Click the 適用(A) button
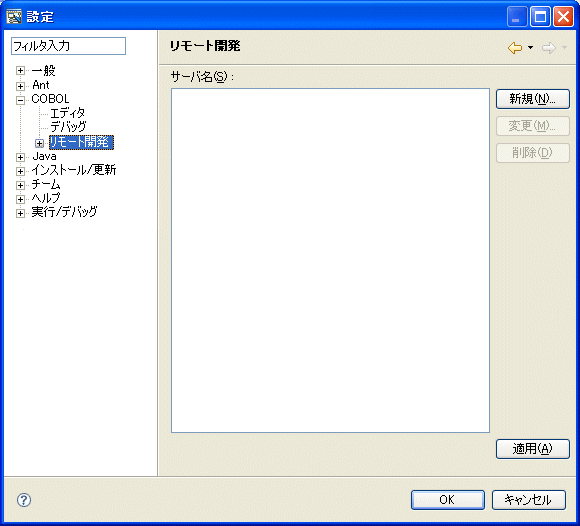Image resolution: width=580 pixels, height=526 pixels. 533,449
